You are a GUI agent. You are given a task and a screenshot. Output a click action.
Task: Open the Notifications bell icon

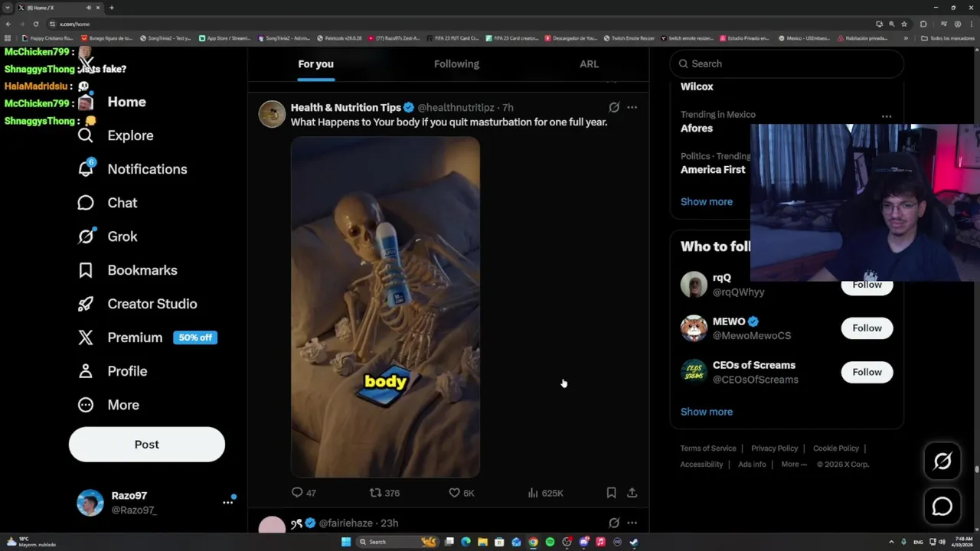(86, 169)
